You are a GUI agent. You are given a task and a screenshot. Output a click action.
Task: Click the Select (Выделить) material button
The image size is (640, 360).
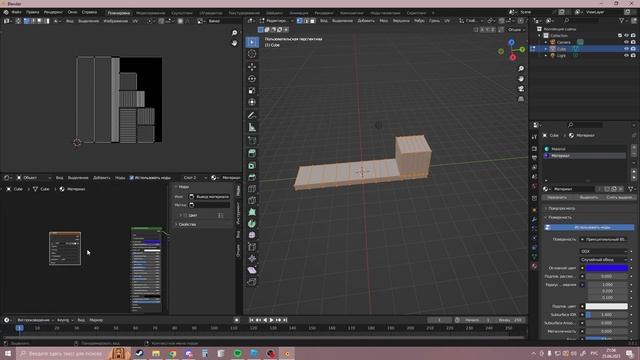pyautogui.click(x=589, y=198)
